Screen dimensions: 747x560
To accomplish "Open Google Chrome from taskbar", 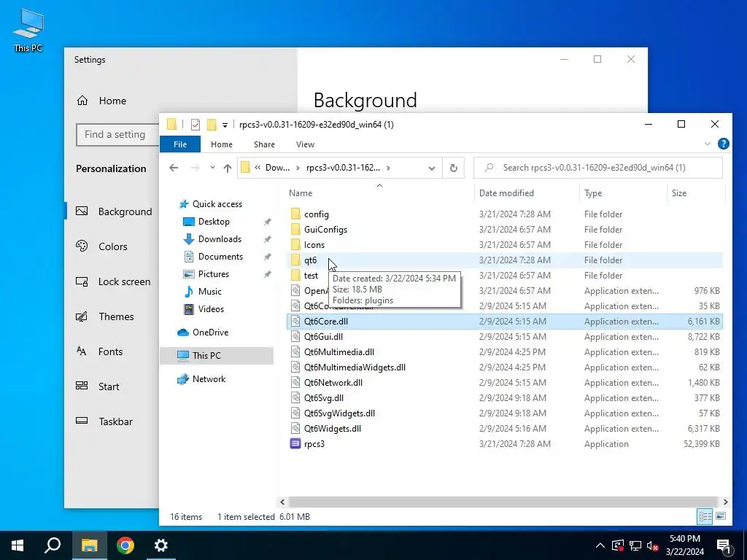I will click(125, 545).
